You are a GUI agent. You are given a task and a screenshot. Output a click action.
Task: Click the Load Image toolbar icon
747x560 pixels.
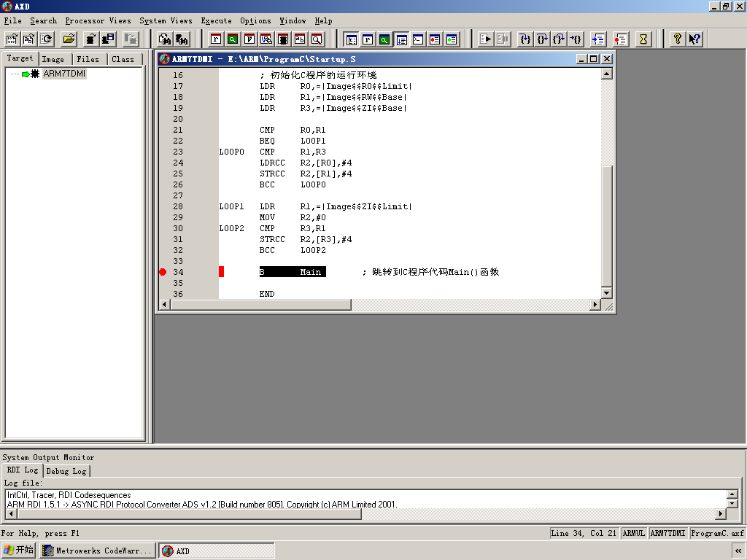pos(12,39)
